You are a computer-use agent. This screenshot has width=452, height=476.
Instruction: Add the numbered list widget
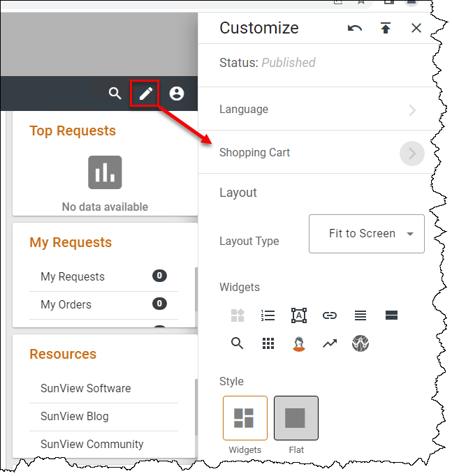click(x=268, y=315)
